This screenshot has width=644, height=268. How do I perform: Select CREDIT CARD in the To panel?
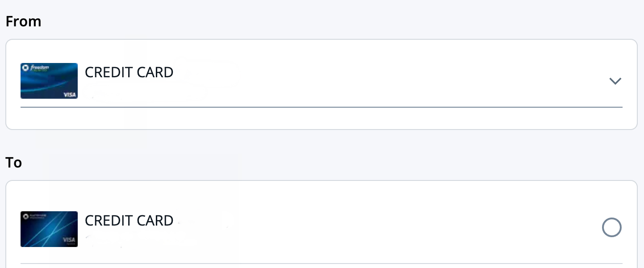129,220
